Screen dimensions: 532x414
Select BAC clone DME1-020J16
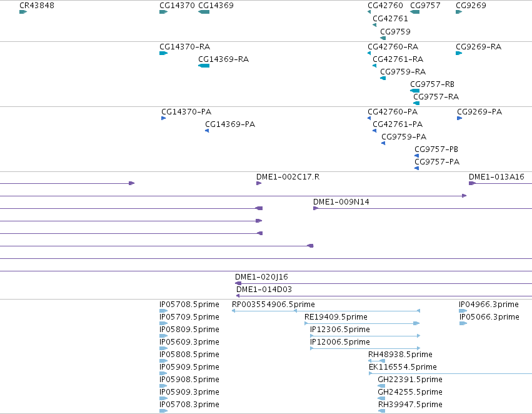coord(261,277)
